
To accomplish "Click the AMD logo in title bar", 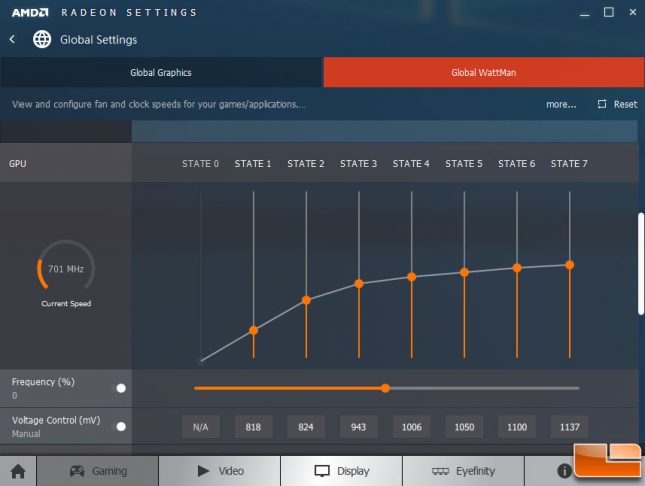I will pyautogui.click(x=30, y=13).
